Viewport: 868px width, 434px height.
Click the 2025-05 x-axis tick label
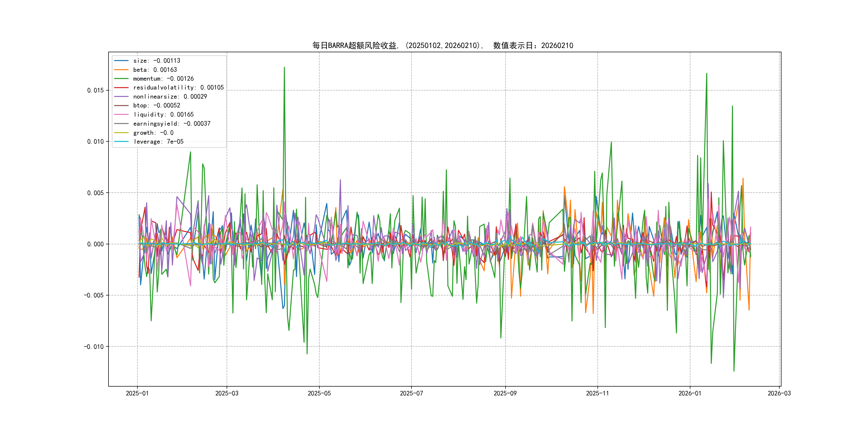[x=319, y=394]
